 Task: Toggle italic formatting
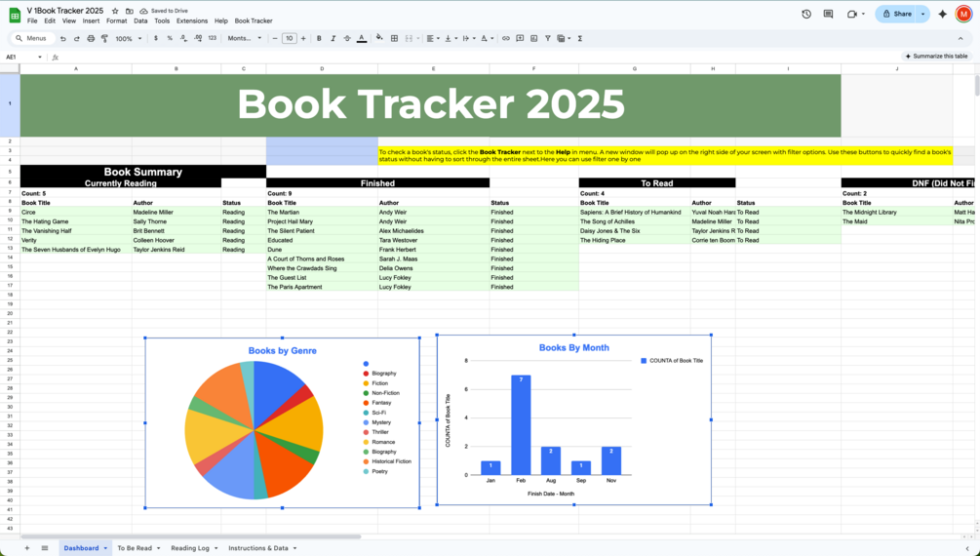coord(333,38)
